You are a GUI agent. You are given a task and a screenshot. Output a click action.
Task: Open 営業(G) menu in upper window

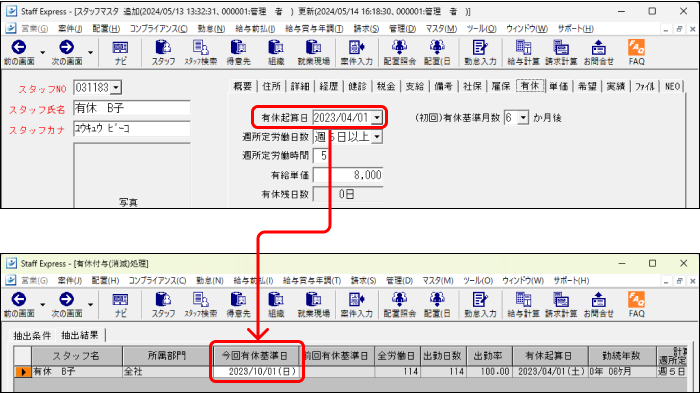click(34, 29)
